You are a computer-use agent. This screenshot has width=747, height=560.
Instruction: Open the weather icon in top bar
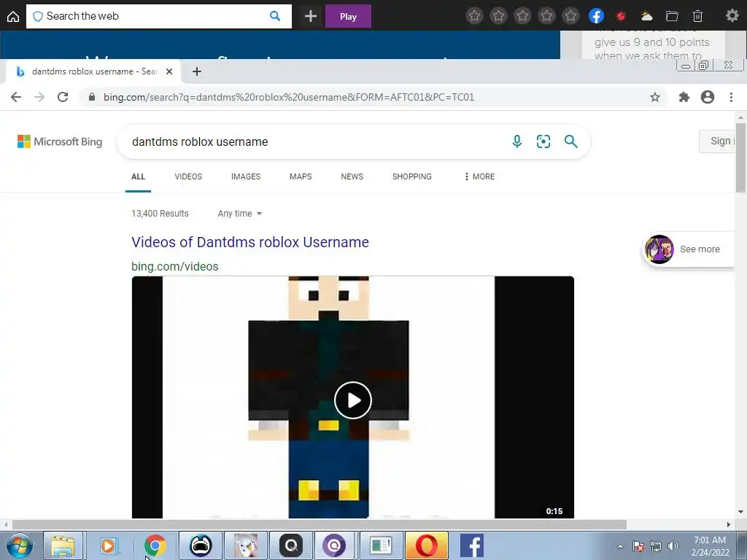tap(646, 16)
